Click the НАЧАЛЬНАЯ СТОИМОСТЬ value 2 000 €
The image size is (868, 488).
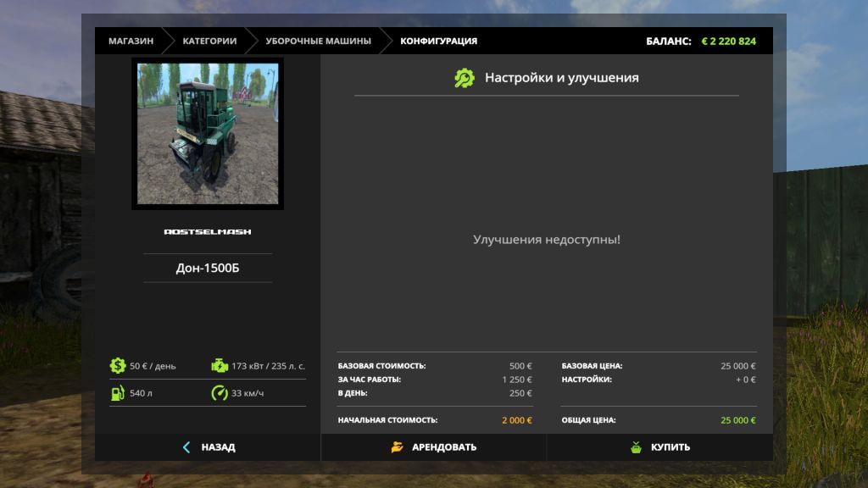(516, 420)
